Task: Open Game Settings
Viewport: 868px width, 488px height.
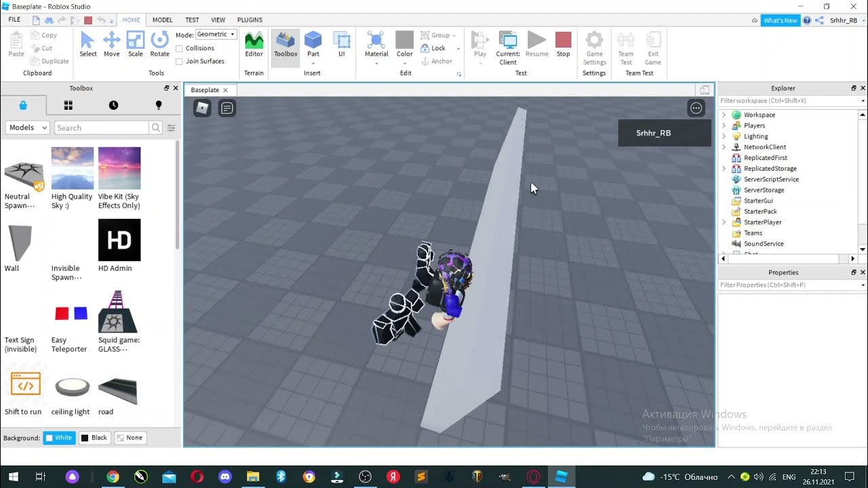Action: pos(594,47)
